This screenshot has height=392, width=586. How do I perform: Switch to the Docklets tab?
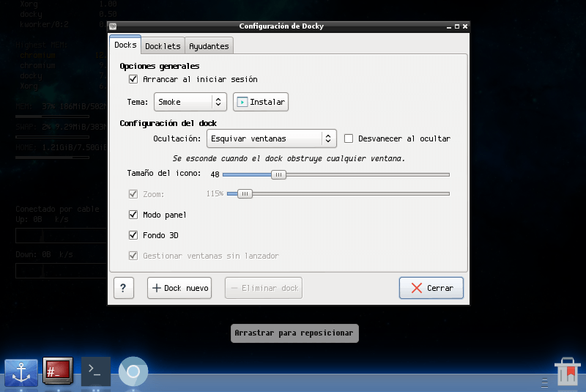pyautogui.click(x=163, y=46)
